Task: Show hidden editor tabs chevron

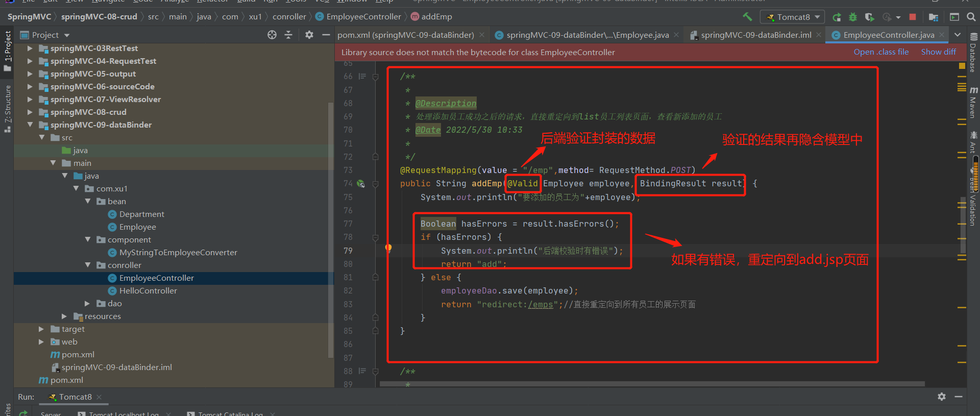Action: tap(958, 35)
